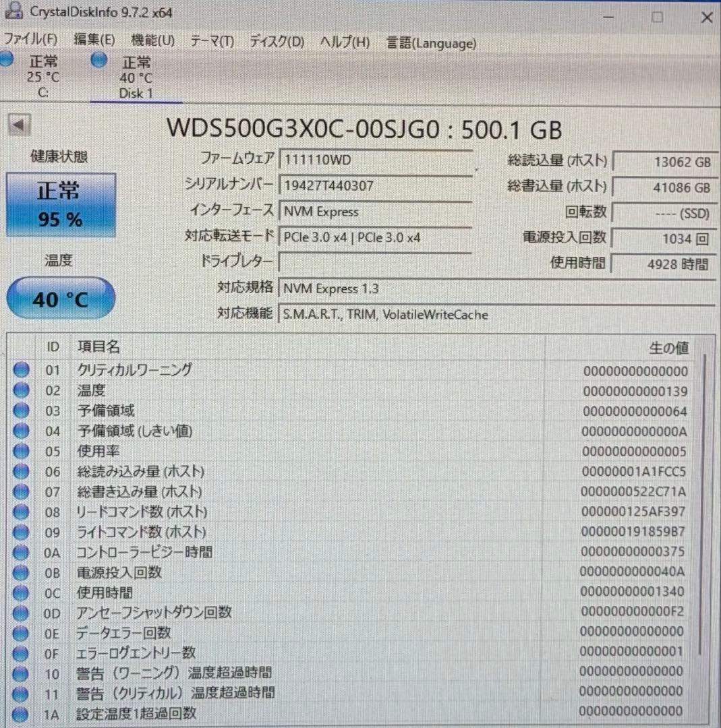Click status icon for クリティカルワーニング row
The width and height of the screenshot is (721, 728).
22,370
